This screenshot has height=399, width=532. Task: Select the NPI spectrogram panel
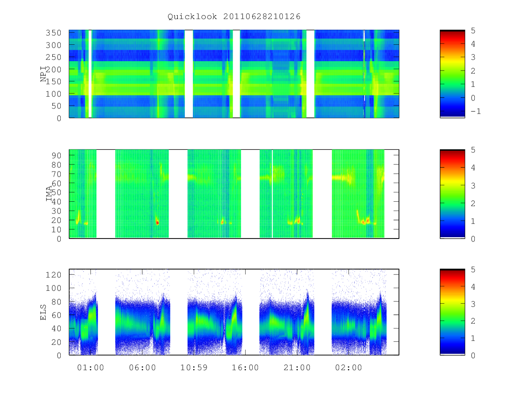click(x=234, y=74)
